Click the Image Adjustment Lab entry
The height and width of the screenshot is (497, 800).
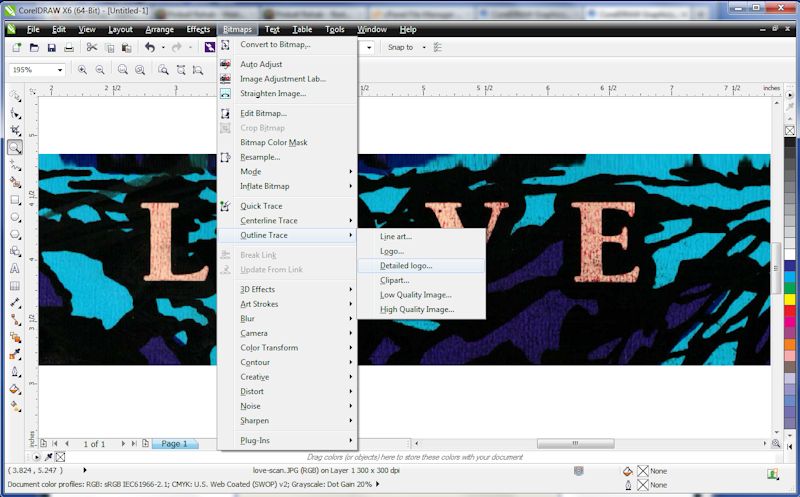pyautogui.click(x=283, y=79)
